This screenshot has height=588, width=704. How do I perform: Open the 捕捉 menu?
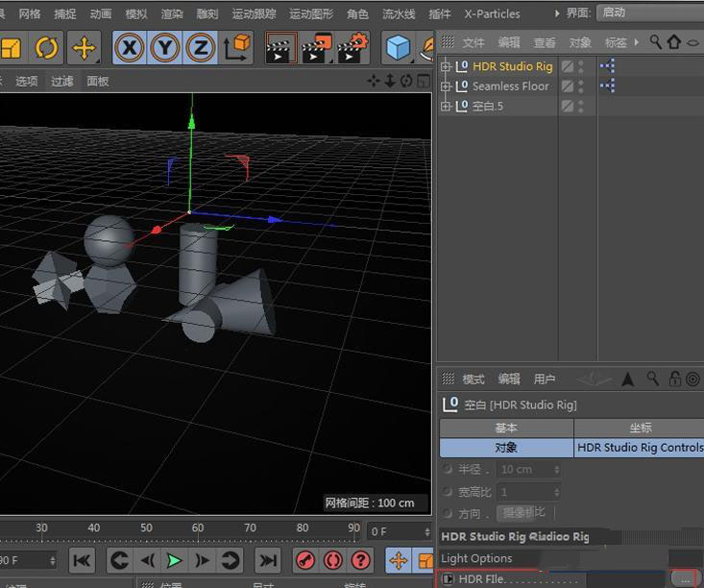point(65,13)
